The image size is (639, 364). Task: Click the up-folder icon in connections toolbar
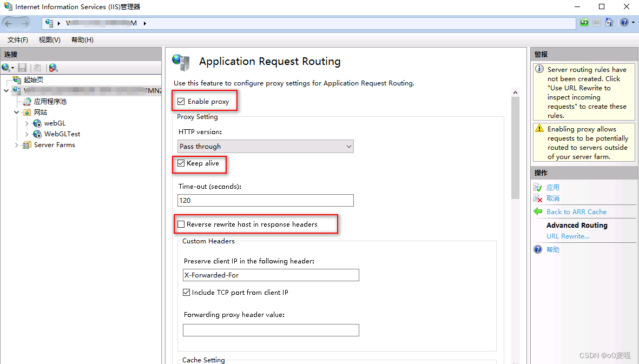coord(37,68)
